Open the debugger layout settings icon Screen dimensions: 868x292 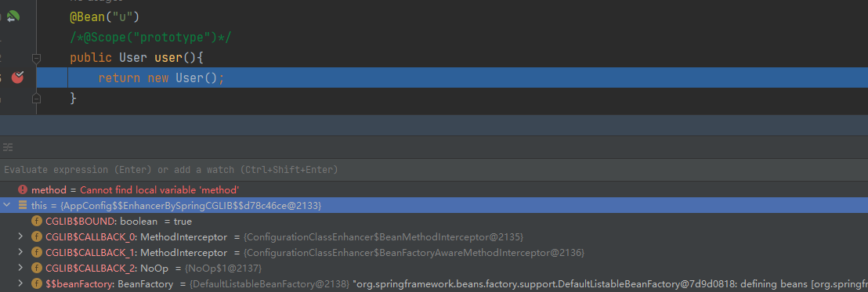(x=8, y=147)
